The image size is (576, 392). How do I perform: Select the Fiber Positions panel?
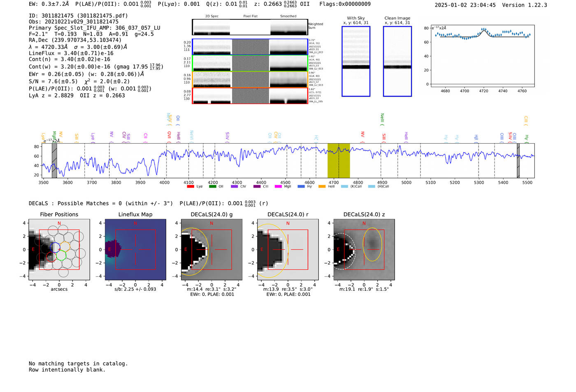point(59,249)
